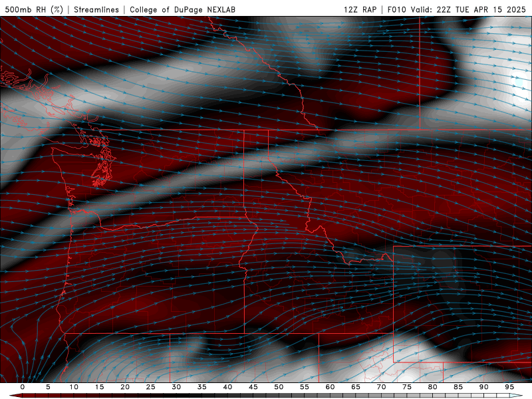Click the colorbar label '90'
Viewport: 532px width, 399px height.
pos(484,387)
